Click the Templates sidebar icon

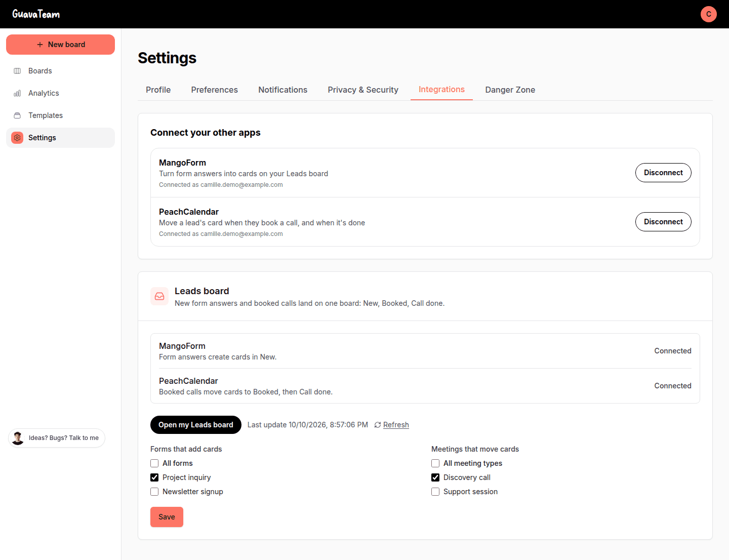coord(17,115)
